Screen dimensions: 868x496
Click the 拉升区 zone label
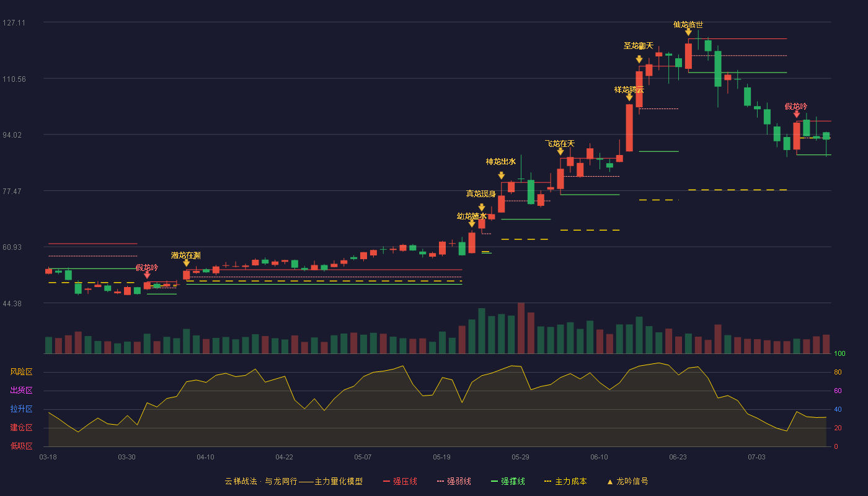click(21, 409)
